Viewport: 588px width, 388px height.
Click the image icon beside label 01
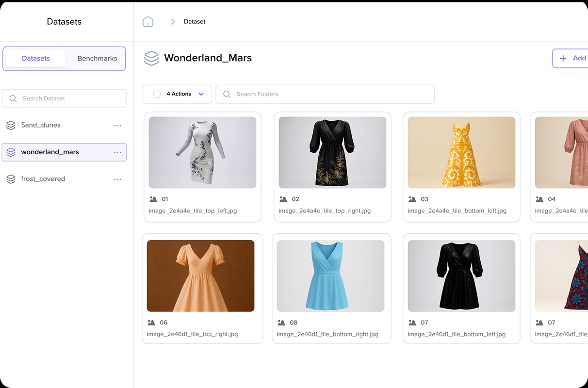pos(153,199)
